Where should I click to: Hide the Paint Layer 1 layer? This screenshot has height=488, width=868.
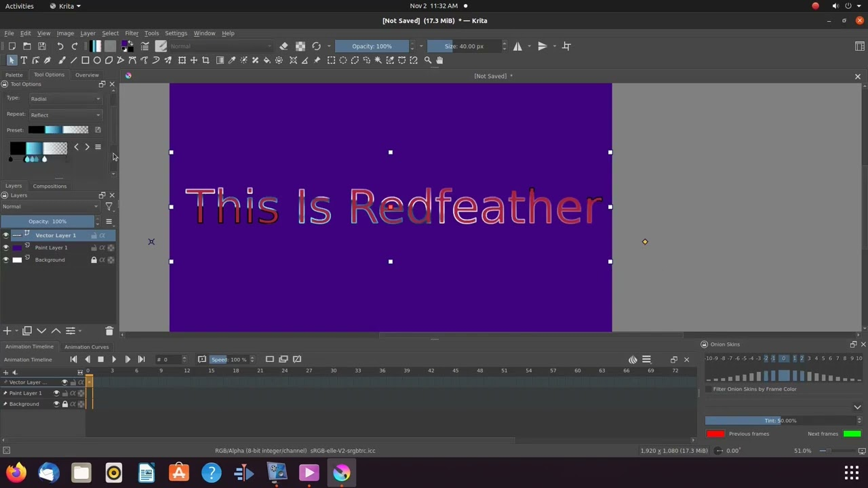6,247
